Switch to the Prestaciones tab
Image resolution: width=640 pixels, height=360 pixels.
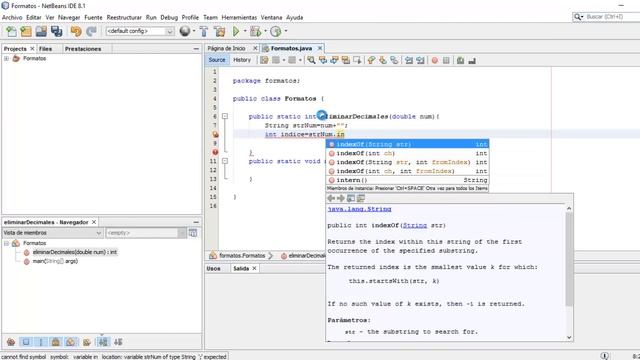pos(83,49)
